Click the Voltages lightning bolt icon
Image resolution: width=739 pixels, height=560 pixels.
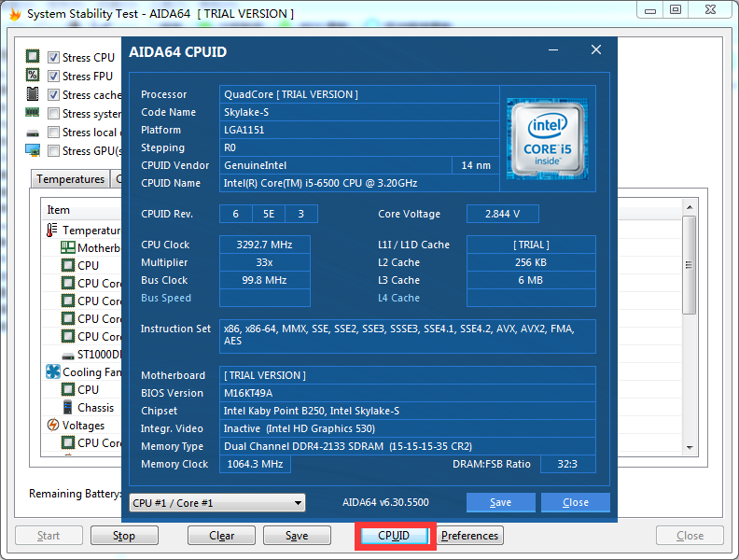(x=53, y=425)
